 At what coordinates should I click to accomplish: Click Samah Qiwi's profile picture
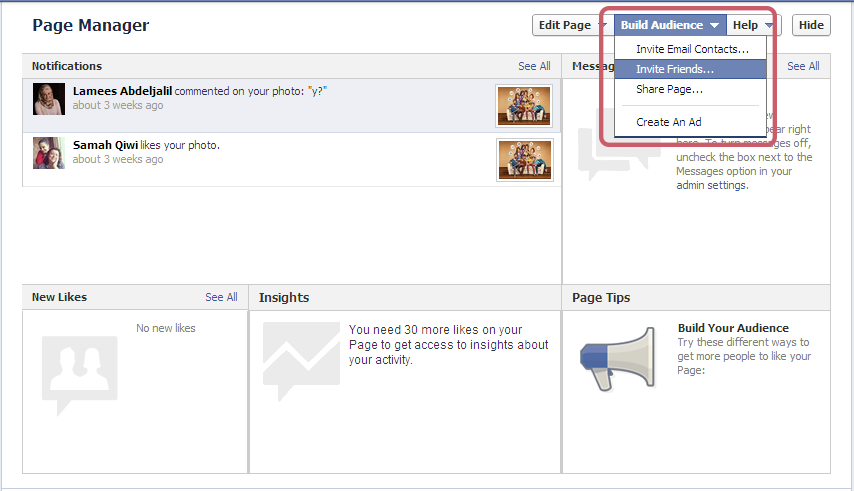pyautogui.click(x=50, y=153)
